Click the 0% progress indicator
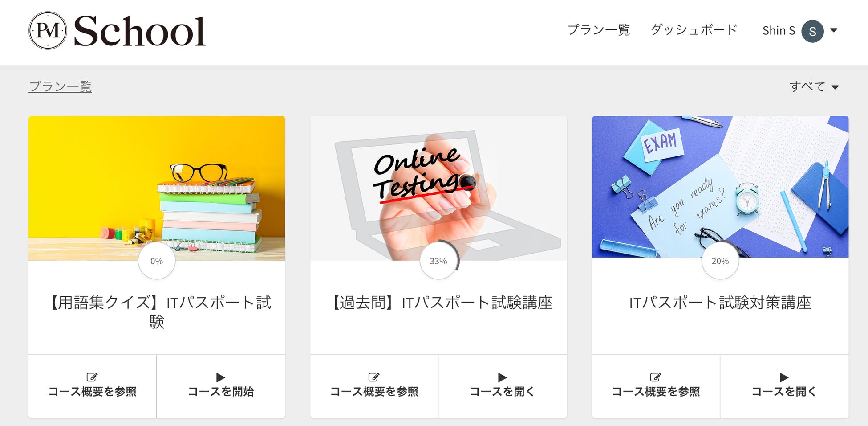The height and width of the screenshot is (426, 868). coord(157,261)
